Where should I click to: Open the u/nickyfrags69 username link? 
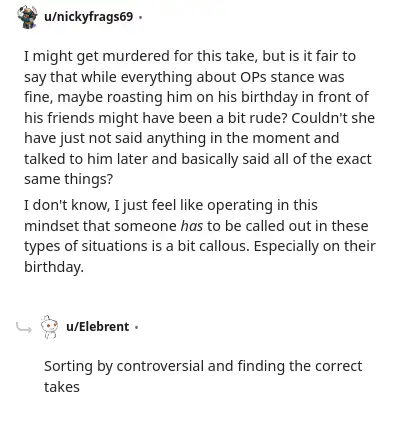(88, 16)
